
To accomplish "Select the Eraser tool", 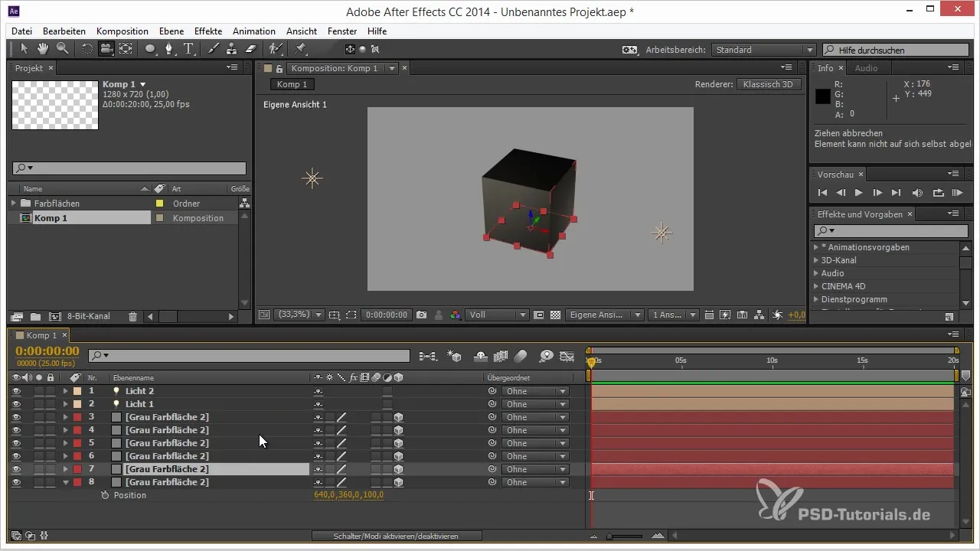I will coord(250,49).
